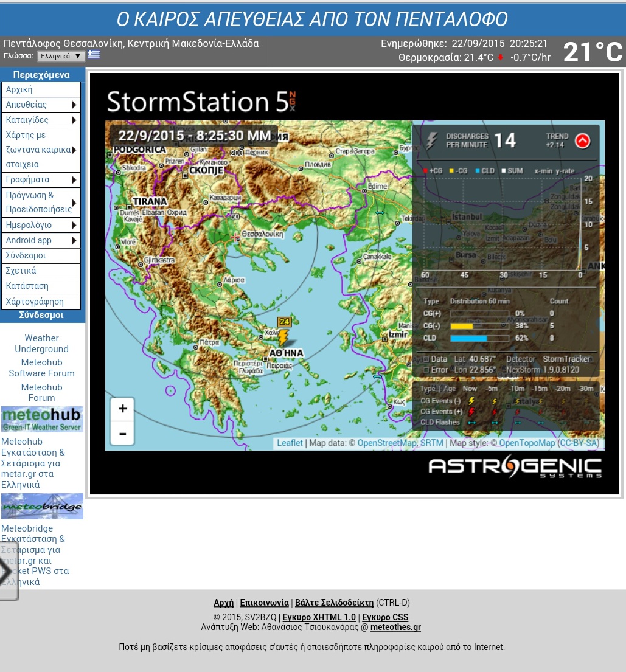Image resolution: width=626 pixels, height=672 pixels.
Task: Click the ΑΘΗΝΑ city label on the map
Action: (286, 353)
